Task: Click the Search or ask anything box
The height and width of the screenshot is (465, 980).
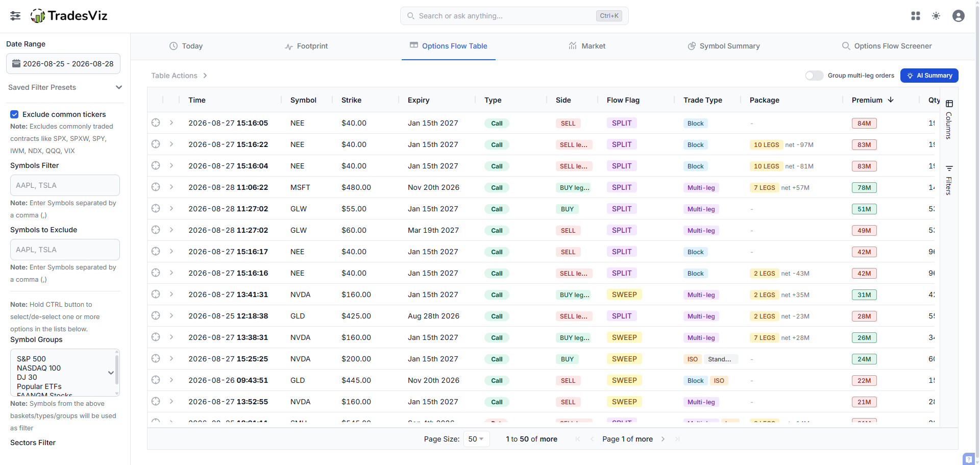Action: pos(514,16)
